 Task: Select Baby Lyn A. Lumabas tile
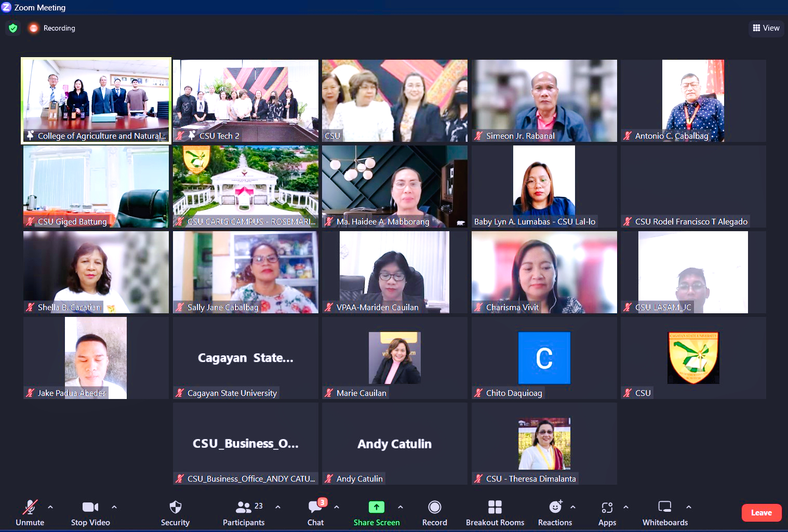pos(544,187)
